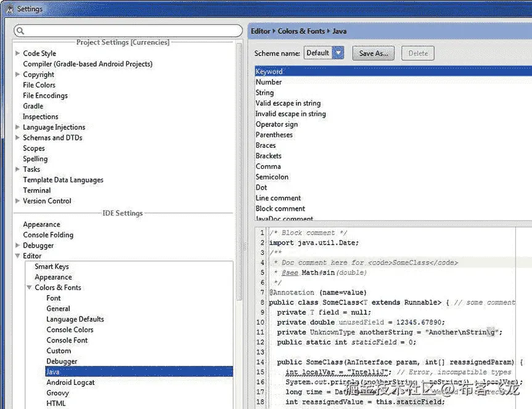Expand the Schemas and DTDs node
Screen dimensions: 532x409
(x=17, y=138)
